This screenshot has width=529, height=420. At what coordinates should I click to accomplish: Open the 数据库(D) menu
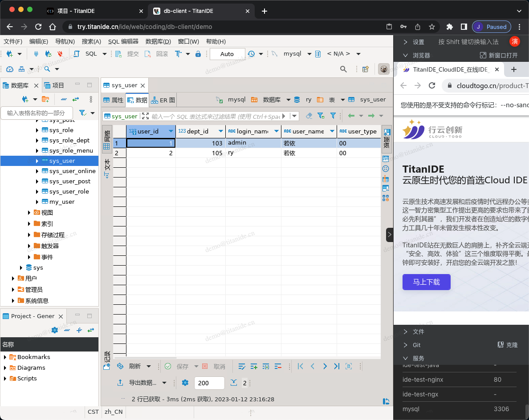(x=158, y=41)
